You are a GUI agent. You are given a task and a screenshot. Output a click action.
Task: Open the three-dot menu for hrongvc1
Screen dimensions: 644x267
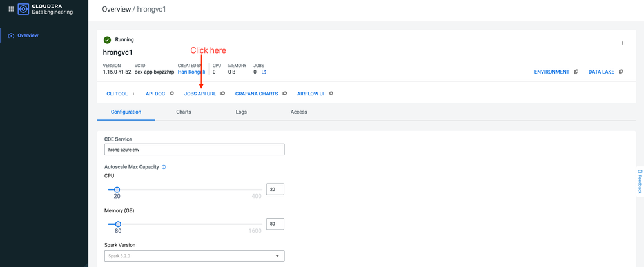point(622,43)
